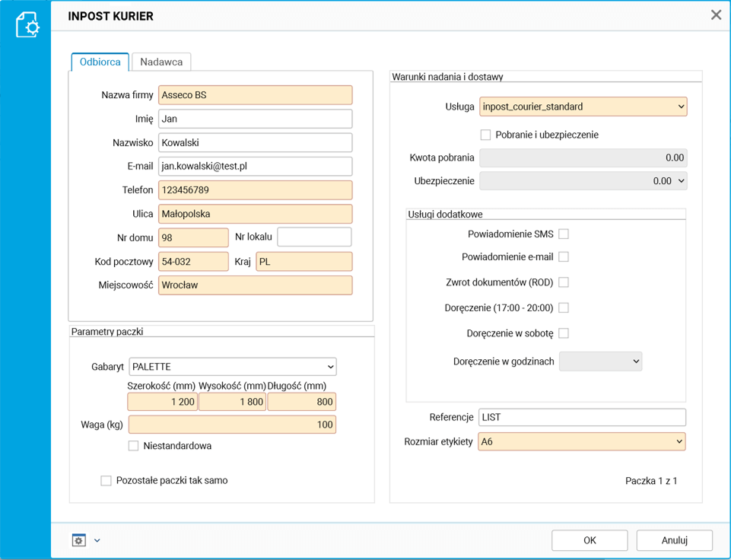
Task: Click the Waga (kg) field
Action: coord(232,425)
